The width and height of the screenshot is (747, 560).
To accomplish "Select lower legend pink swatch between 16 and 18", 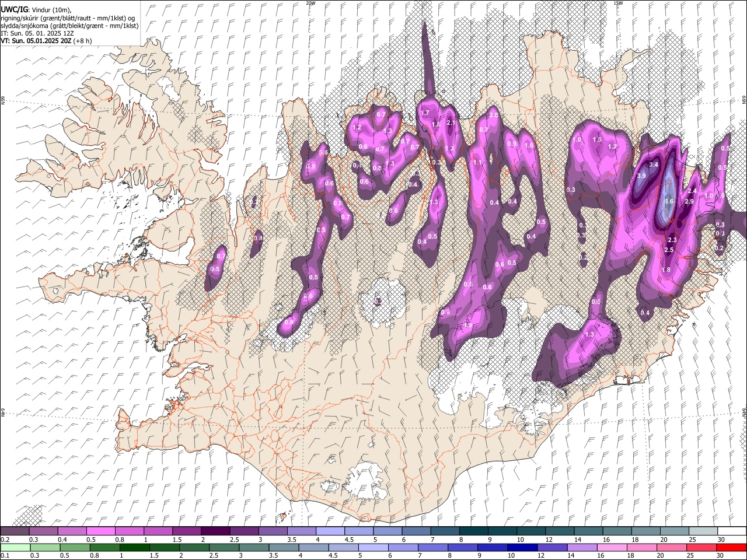I will click(612, 548).
